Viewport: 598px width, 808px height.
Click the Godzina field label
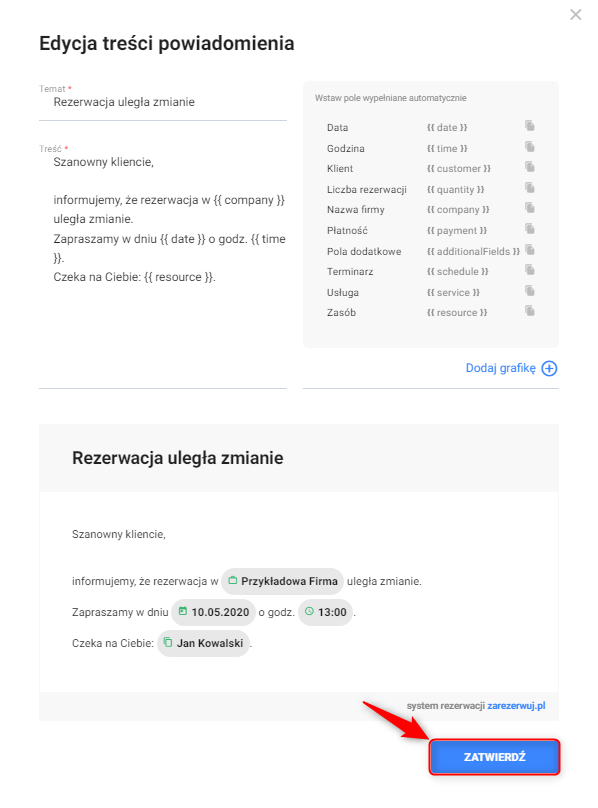tap(345, 148)
